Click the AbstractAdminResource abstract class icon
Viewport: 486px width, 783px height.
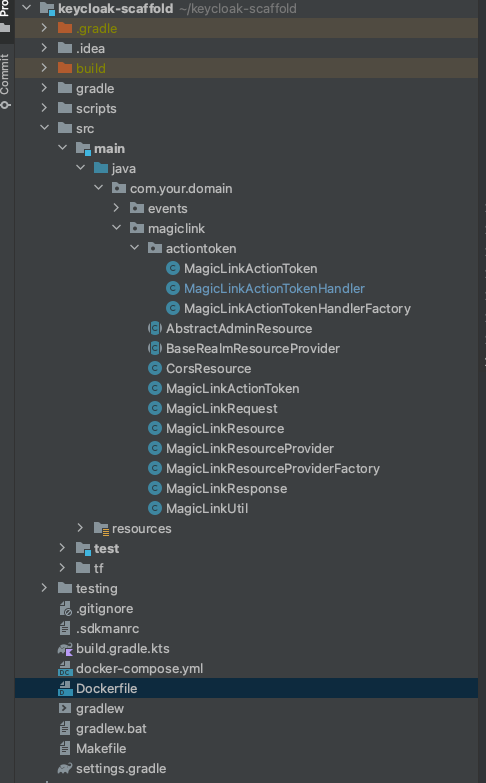tap(155, 329)
